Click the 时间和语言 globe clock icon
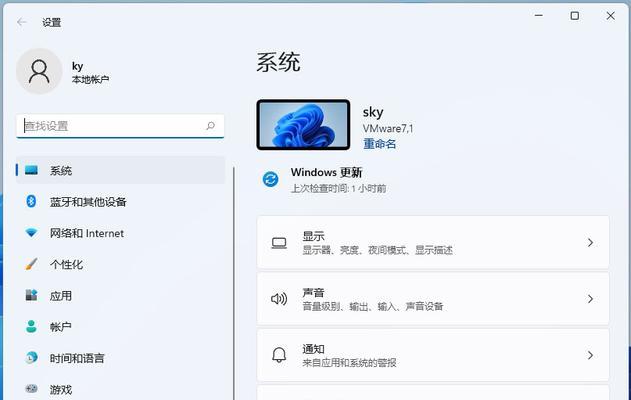 31,357
